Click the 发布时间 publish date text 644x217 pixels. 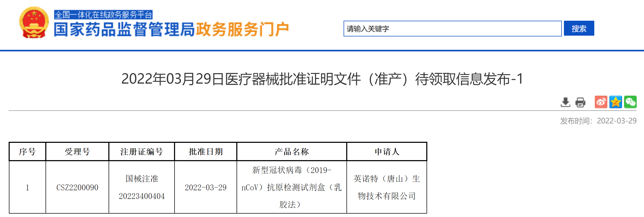[x=598, y=121]
